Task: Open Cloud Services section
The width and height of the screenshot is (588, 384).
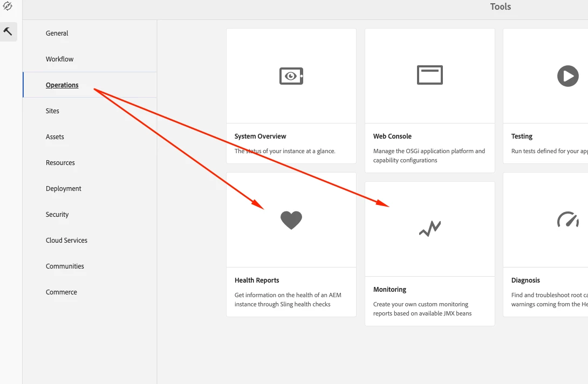Action: 66,240
